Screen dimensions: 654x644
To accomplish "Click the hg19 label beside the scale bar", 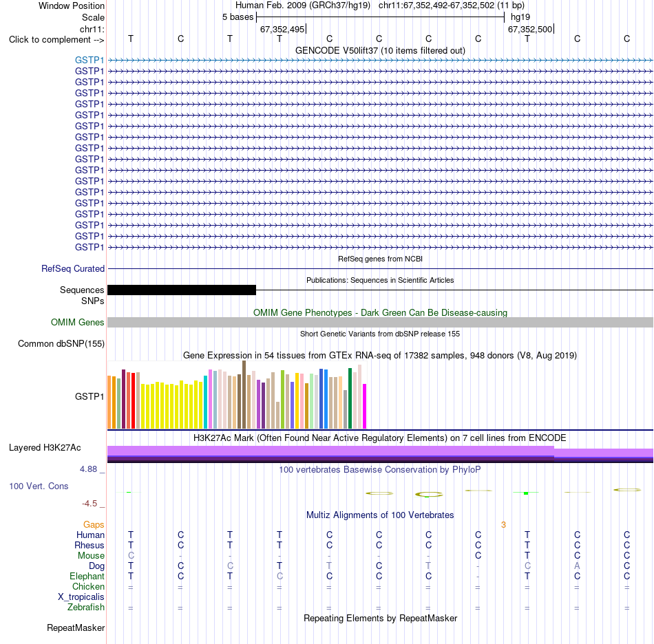I will pyautogui.click(x=520, y=17).
